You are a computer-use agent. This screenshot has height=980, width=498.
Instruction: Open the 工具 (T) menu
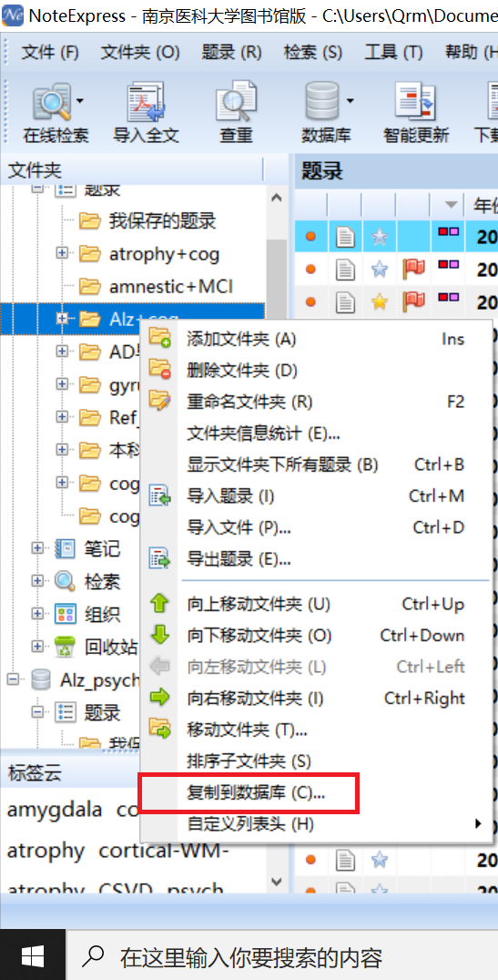[393, 52]
